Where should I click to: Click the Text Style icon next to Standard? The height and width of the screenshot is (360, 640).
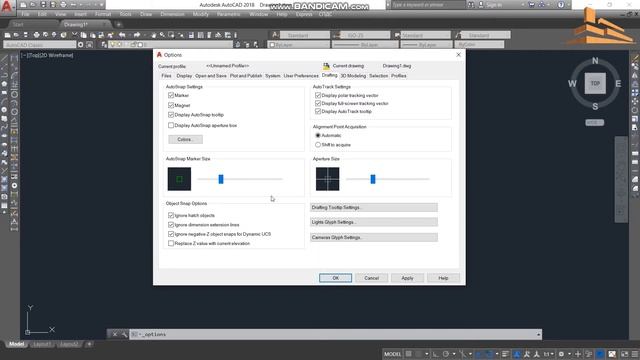(x=275, y=35)
